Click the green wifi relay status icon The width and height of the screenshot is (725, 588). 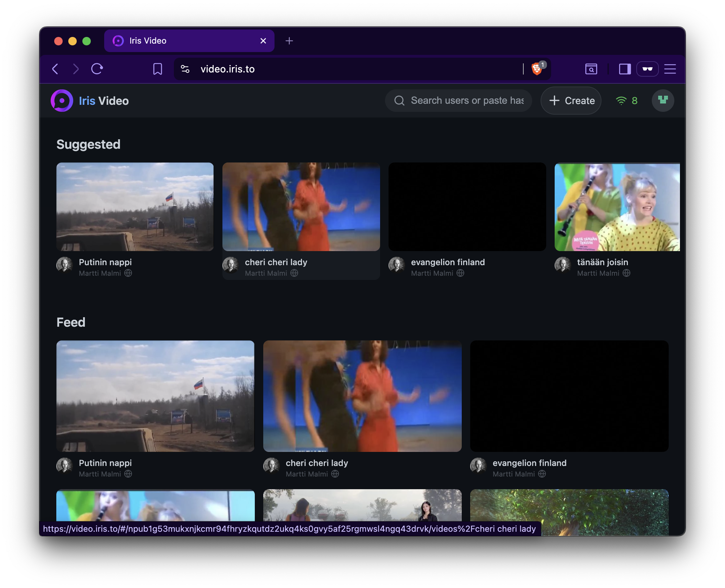(622, 101)
